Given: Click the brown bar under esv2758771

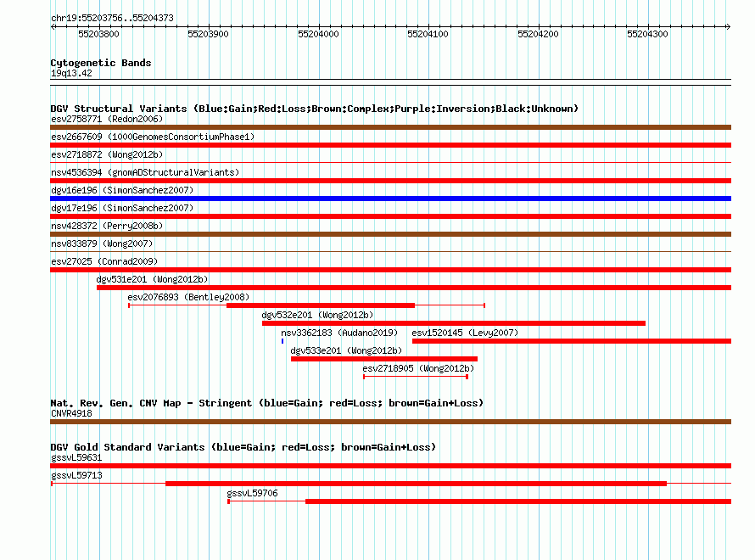Looking at the screenshot, I should [x=390, y=127].
